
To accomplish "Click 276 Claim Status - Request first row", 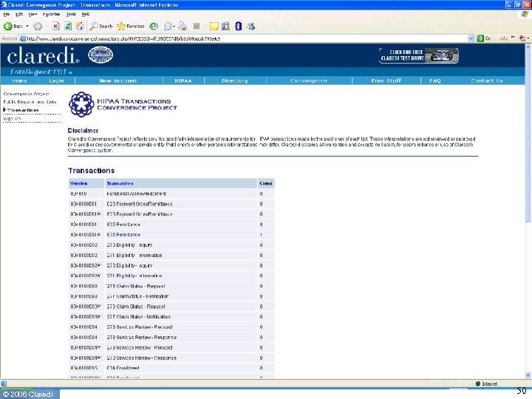I will point(136,286).
